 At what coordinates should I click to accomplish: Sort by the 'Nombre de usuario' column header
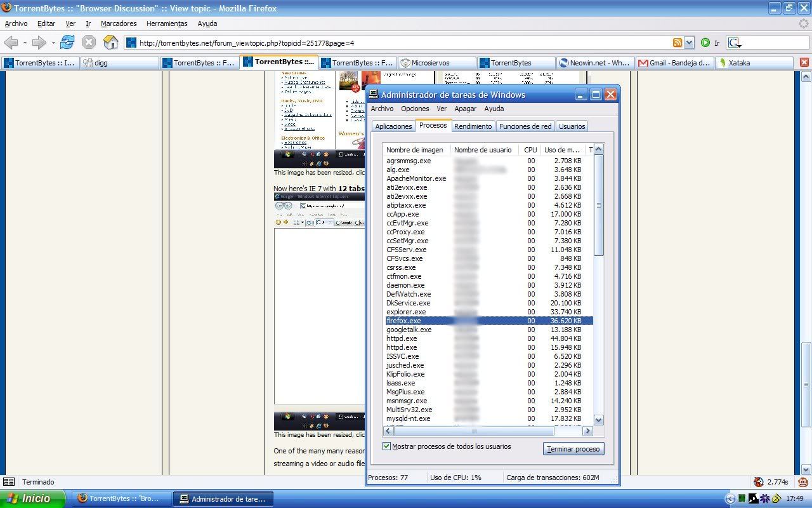coord(485,150)
